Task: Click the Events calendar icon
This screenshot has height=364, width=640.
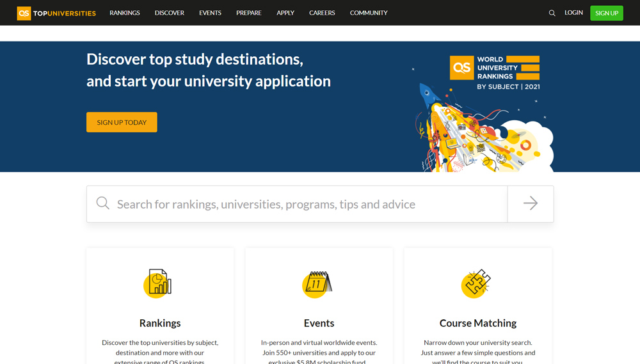Action: click(317, 284)
